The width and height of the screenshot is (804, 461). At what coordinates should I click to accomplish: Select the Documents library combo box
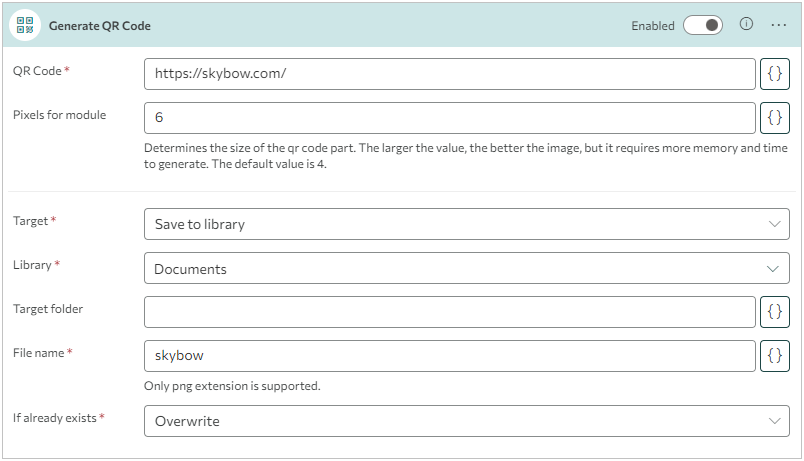click(x=450, y=268)
